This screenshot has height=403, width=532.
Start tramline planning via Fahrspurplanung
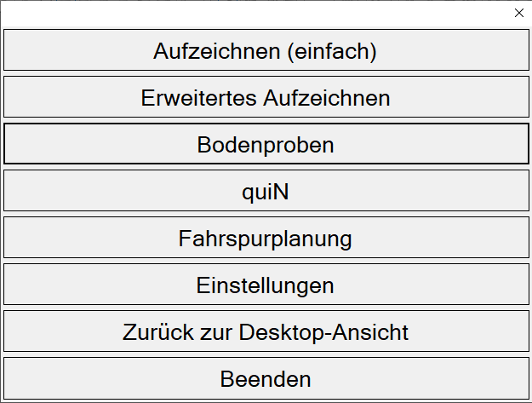pos(266,238)
